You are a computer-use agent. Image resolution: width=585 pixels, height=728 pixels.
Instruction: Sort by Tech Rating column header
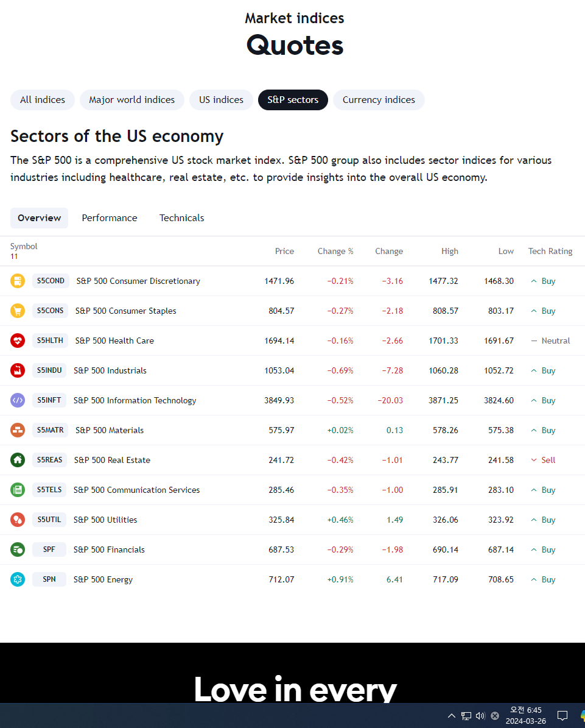(550, 251)
